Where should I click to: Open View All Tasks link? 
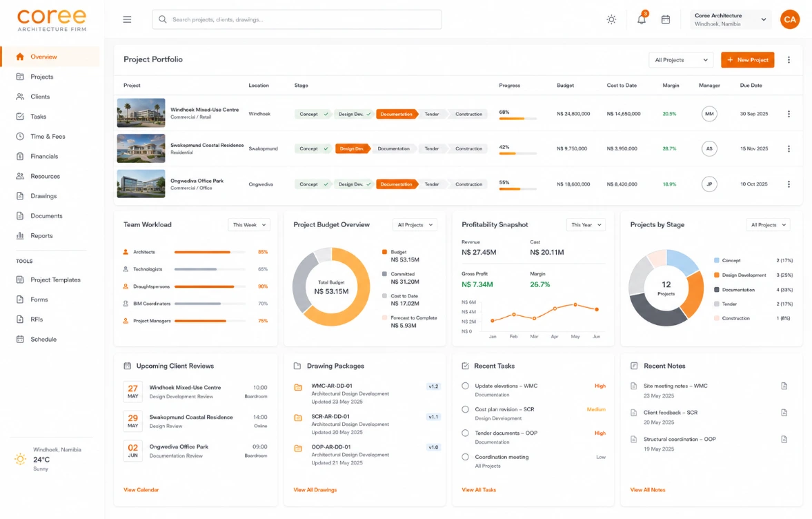tap(479, 489)
